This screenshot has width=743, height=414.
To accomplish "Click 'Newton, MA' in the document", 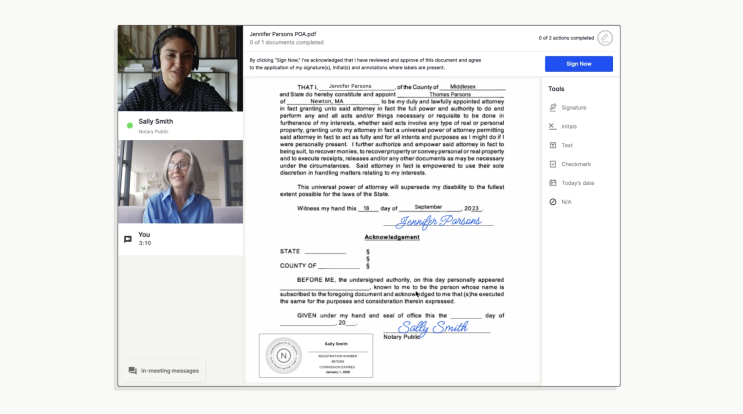I will [326, 101].
